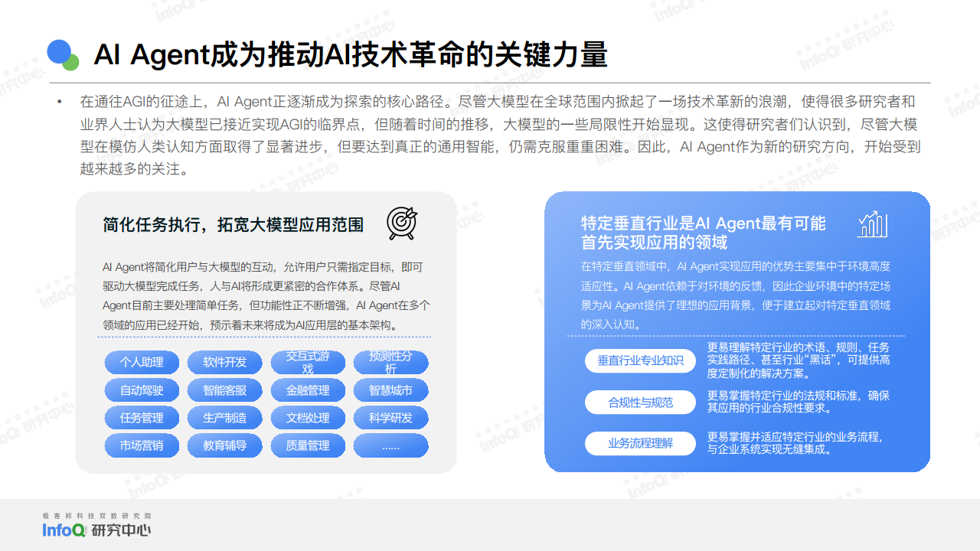Click the 任务管理 pill
The height and width of the screenshot is (551, 980).
point(142,418)
